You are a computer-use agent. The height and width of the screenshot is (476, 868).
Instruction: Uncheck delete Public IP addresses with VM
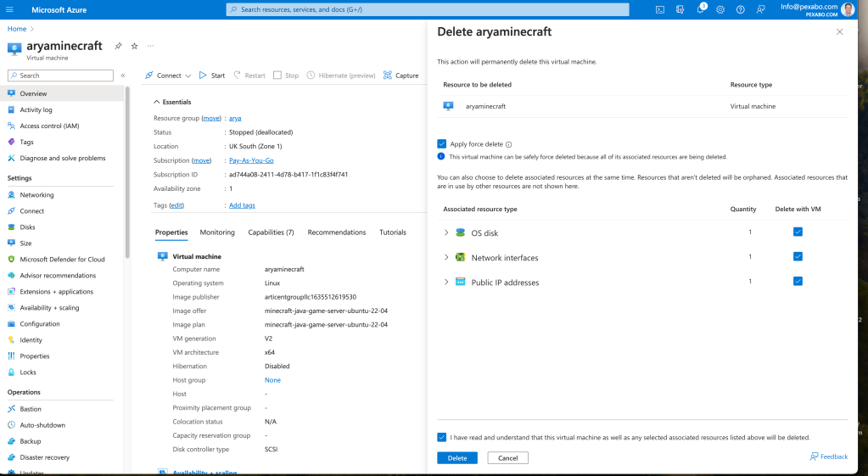798,281
